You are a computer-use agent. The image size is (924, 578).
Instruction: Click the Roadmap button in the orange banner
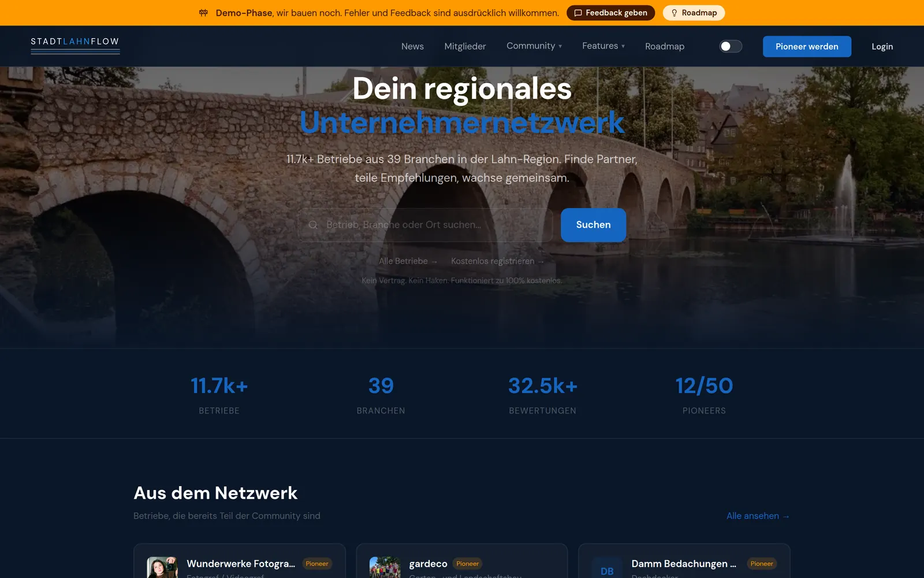(694, 13)
